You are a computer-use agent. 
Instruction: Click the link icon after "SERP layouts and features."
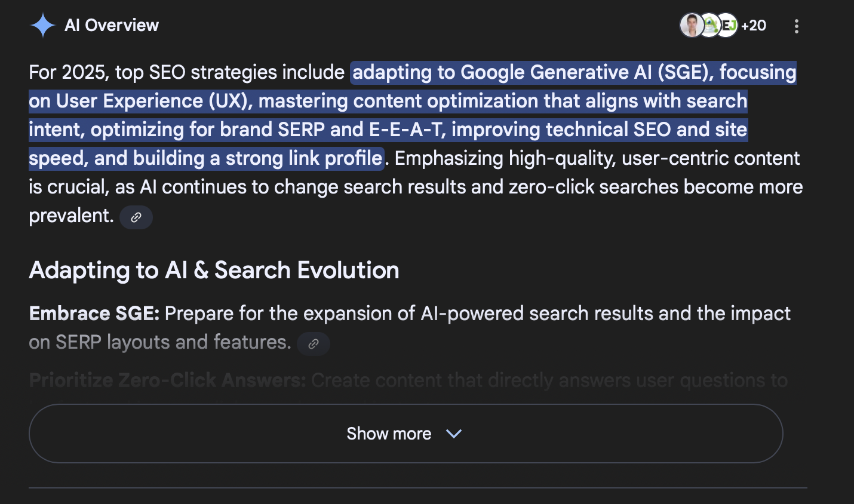[314, 344]
